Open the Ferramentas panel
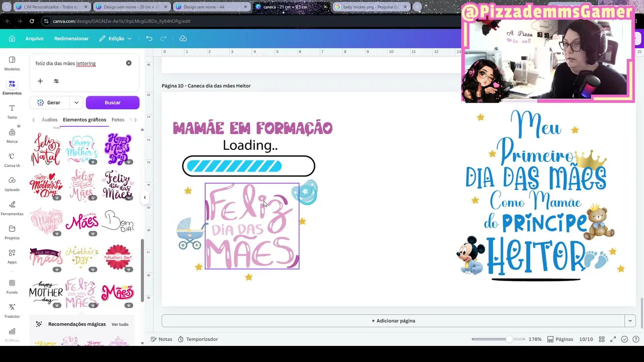 [12, 208]
